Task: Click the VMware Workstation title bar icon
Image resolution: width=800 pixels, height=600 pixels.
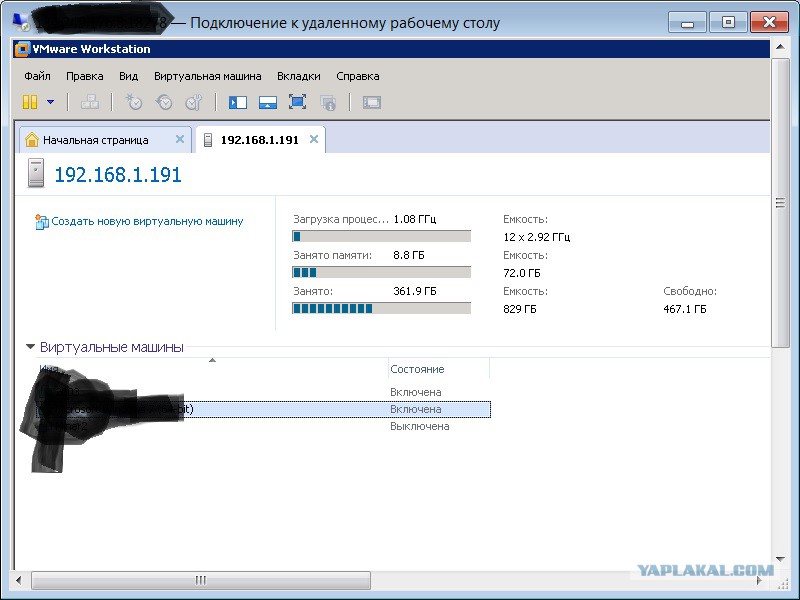Action: tap(22, 49)
